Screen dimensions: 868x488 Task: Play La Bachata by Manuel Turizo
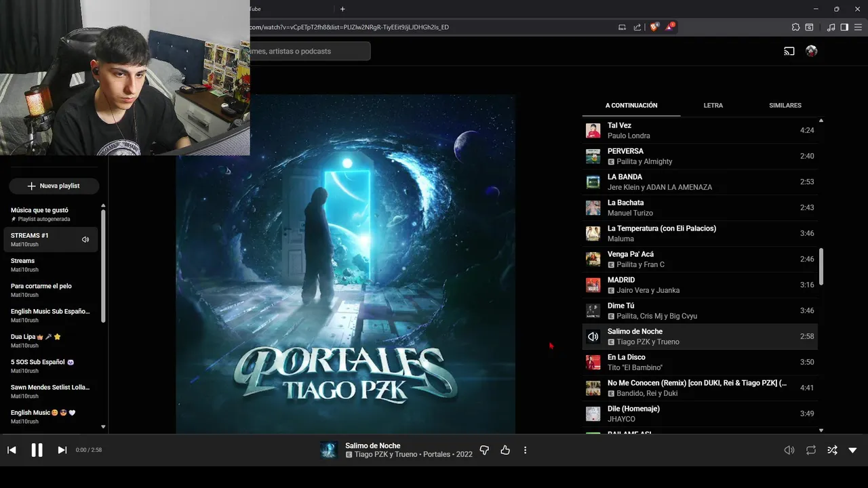700,207
